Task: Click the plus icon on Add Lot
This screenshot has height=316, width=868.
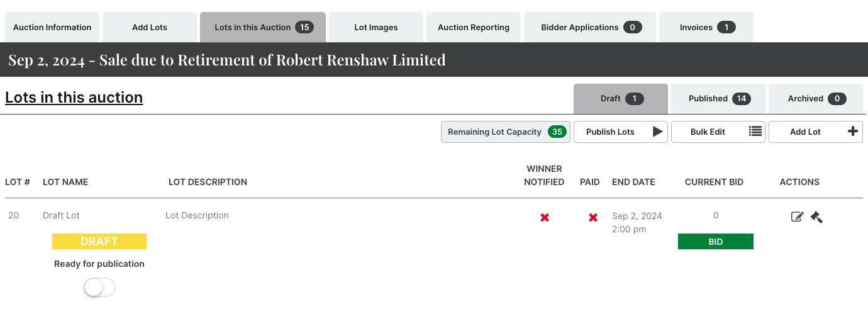Action: click(x=853, y=132)
